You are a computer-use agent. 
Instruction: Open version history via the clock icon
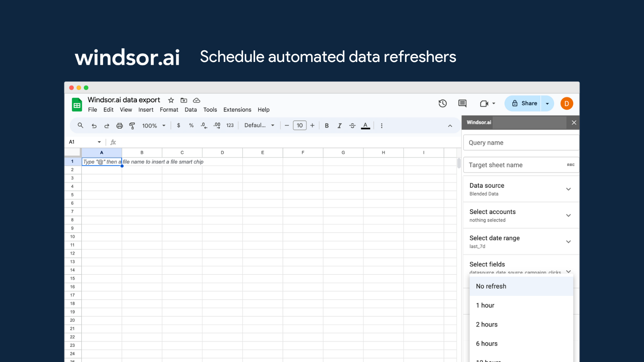point(442,103)
